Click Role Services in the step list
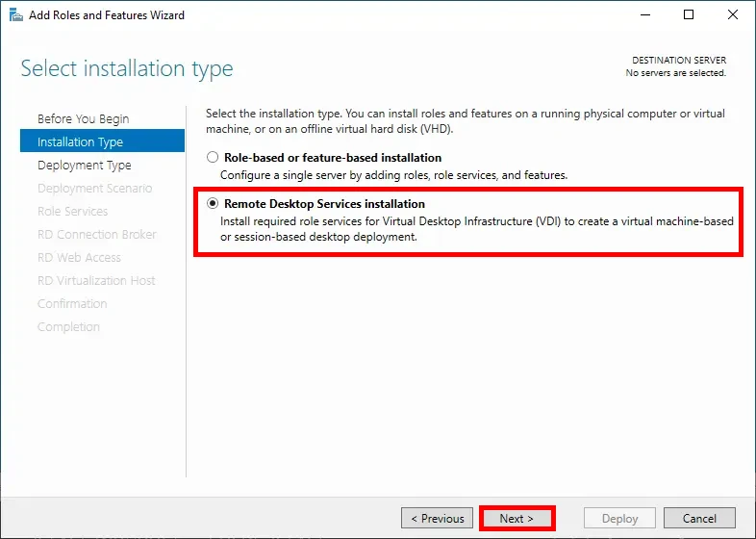 point(72,212)
